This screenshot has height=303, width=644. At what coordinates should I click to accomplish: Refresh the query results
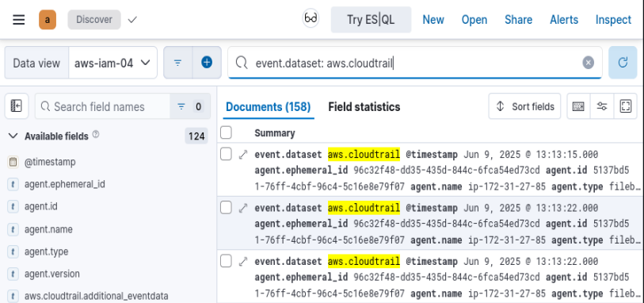tap(623, 63)
